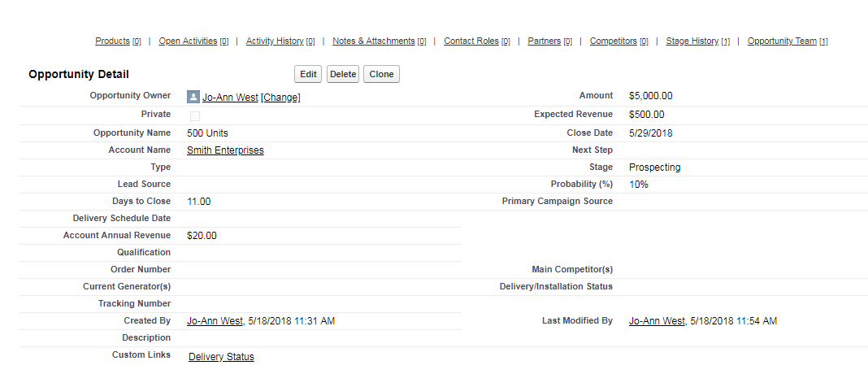Toggle the Private checkbox
The image size is (868, 374).
(195, 115)
